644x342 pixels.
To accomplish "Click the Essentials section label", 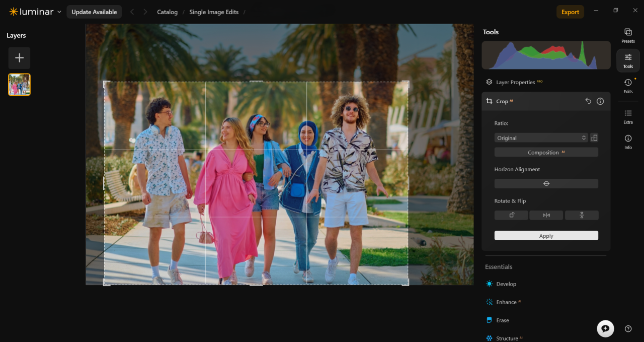I will click(499, 267).
